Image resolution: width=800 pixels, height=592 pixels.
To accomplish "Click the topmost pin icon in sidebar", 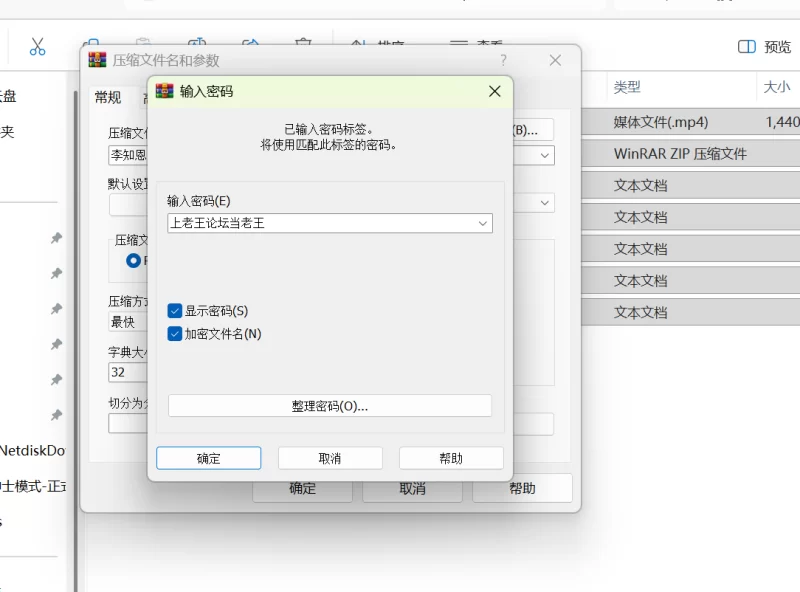I will click(x=56, y=238).
